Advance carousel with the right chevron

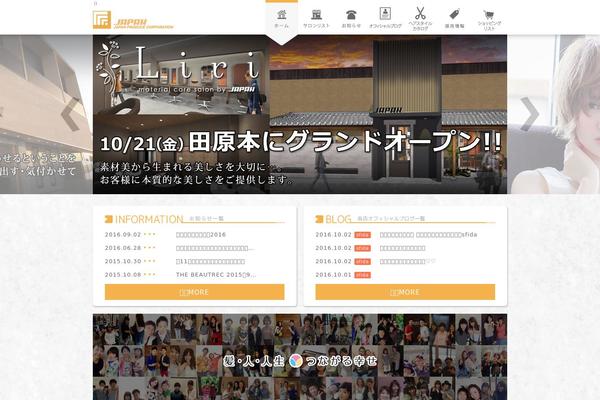[x=530, y=114]
